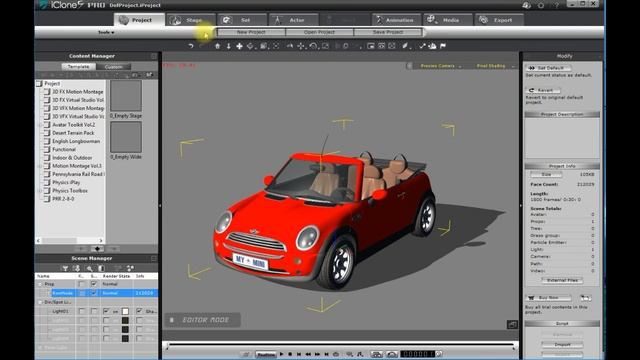
Task: Click the Scene Manager nodes hierarchy icon
Action: (x=130, y=268)
